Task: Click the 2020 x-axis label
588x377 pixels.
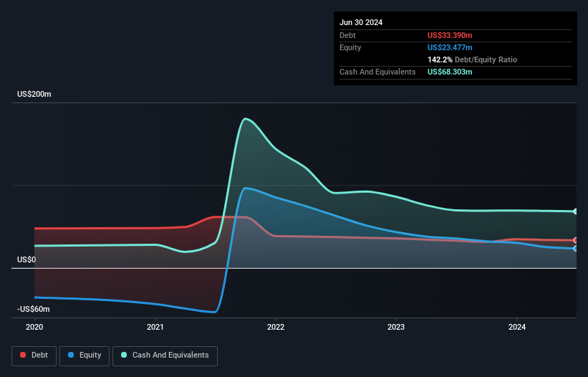Action: (34, 327)
